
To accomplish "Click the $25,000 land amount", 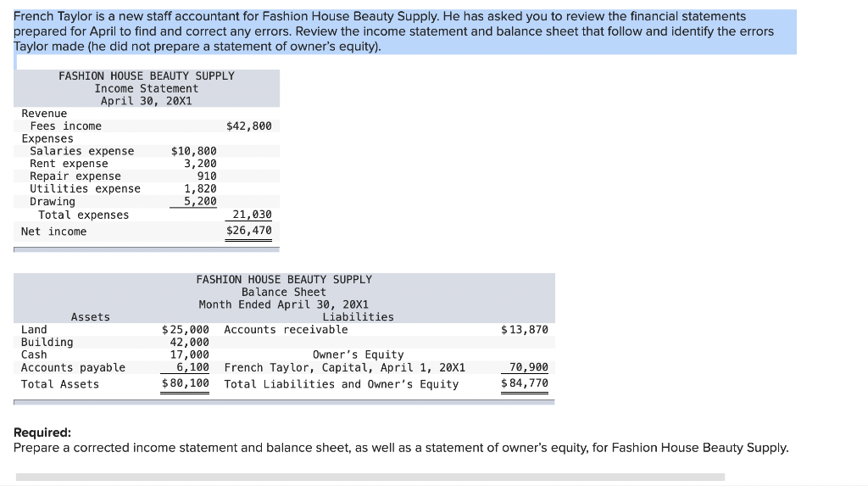I will (x=186, y=329).
